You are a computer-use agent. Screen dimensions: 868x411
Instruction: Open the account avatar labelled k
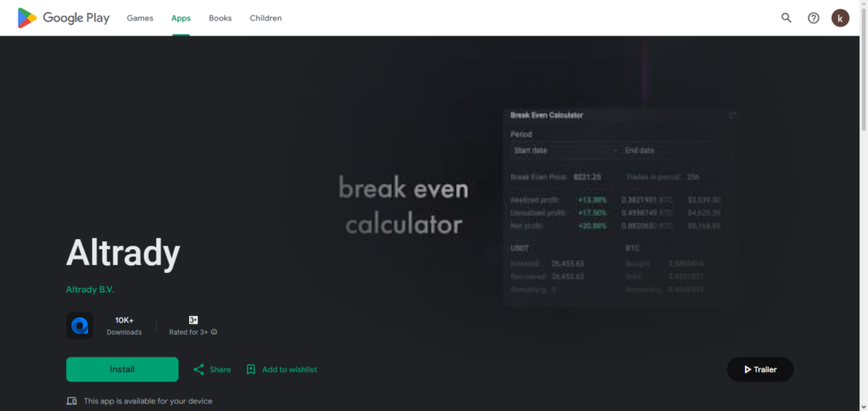pyautogui.click(x=840, y=18)
